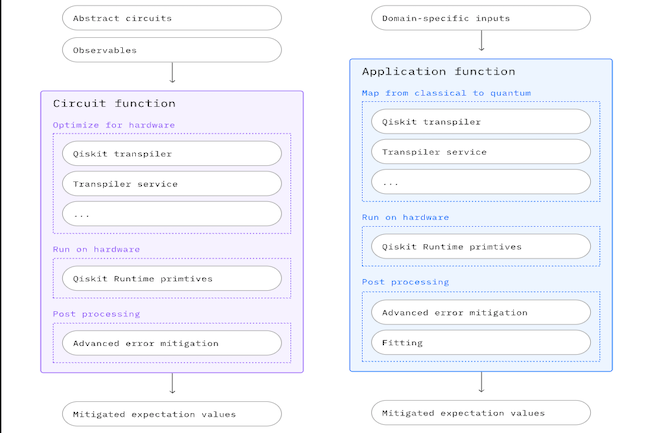This screenshot has height=433, width=650.
Task: Click Qiskit Runtime primtives in Application function
Action: [x=481, y=247]
